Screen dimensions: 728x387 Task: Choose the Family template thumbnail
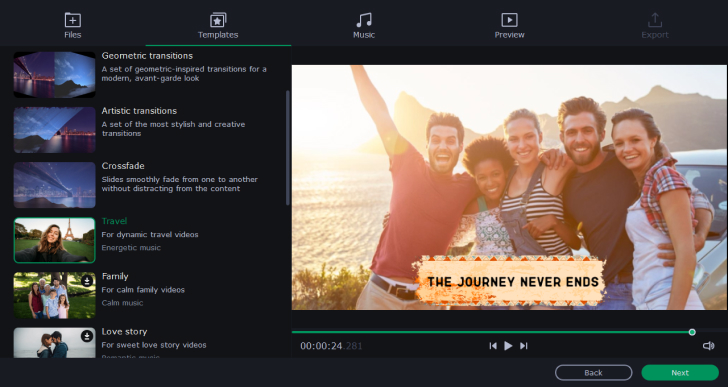[x=54, y=296]
